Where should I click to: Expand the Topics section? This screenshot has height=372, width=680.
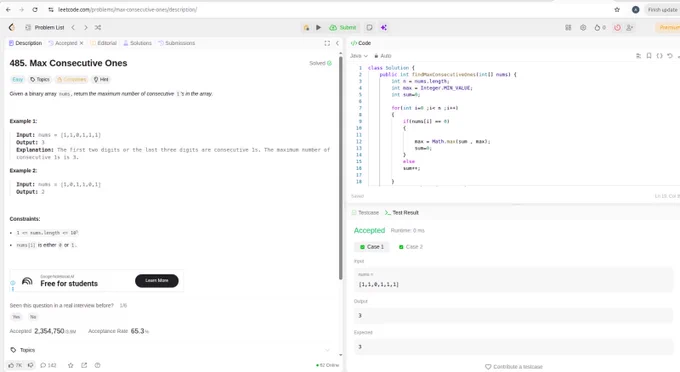click(169, 350)
